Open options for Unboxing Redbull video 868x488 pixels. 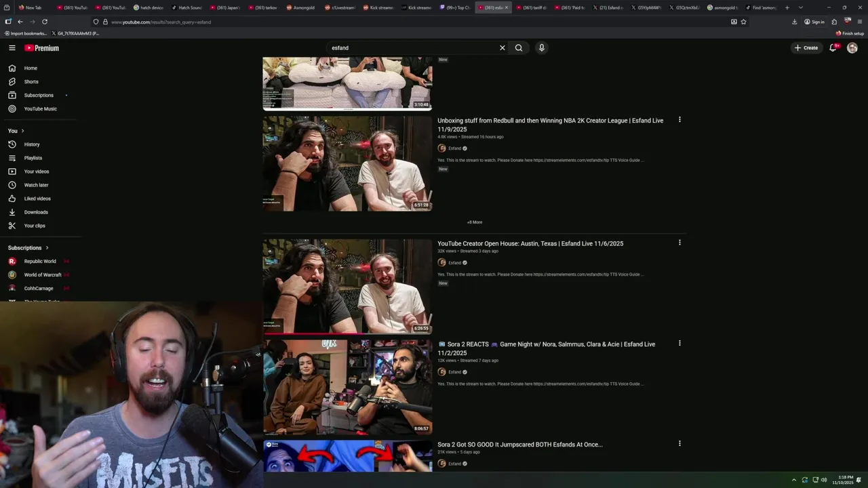click(x=679, y=120)
